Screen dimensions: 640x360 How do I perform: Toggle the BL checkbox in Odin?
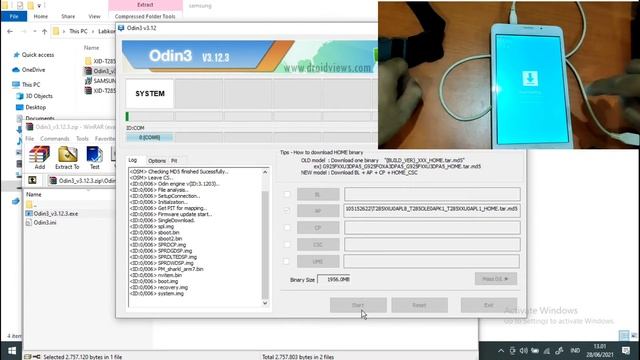(287, 194)
